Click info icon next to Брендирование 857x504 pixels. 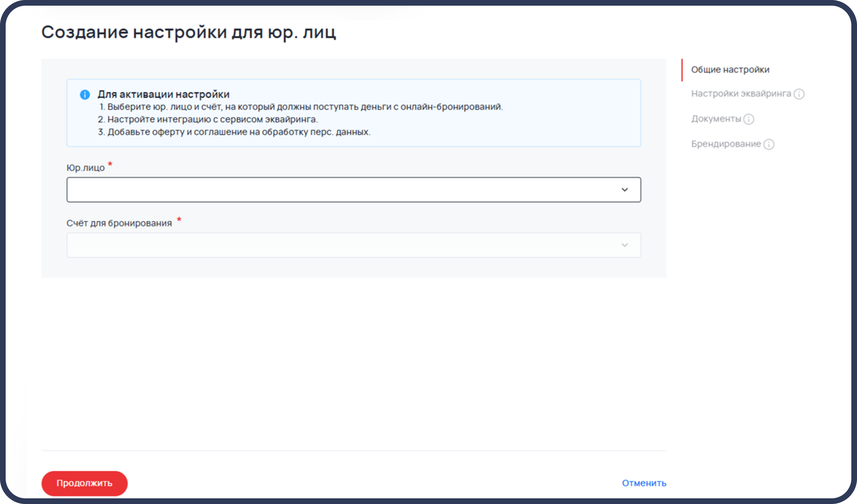click(x=769, y=144)
